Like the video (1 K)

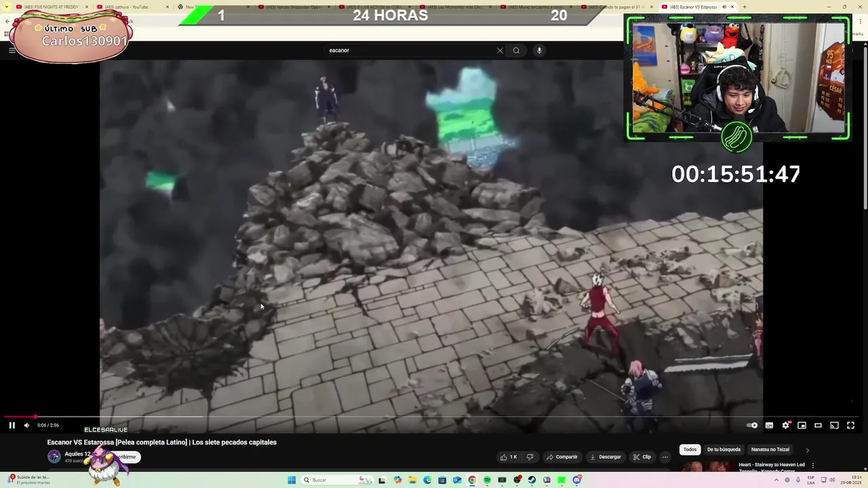tap(509, 457)
